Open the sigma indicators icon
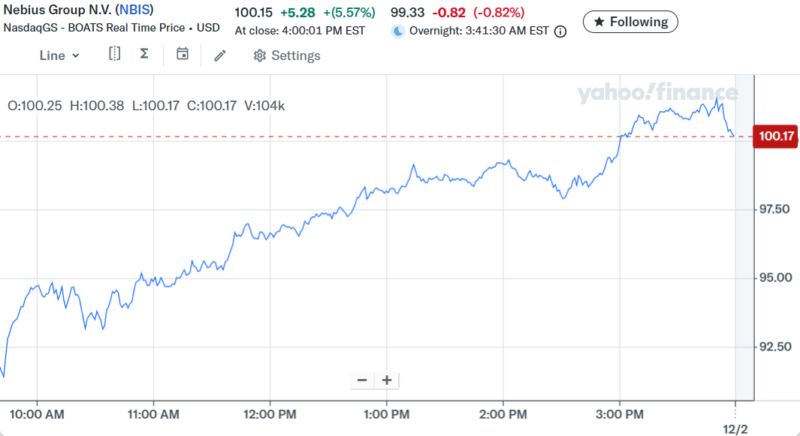800x436 pixels. 145,54
